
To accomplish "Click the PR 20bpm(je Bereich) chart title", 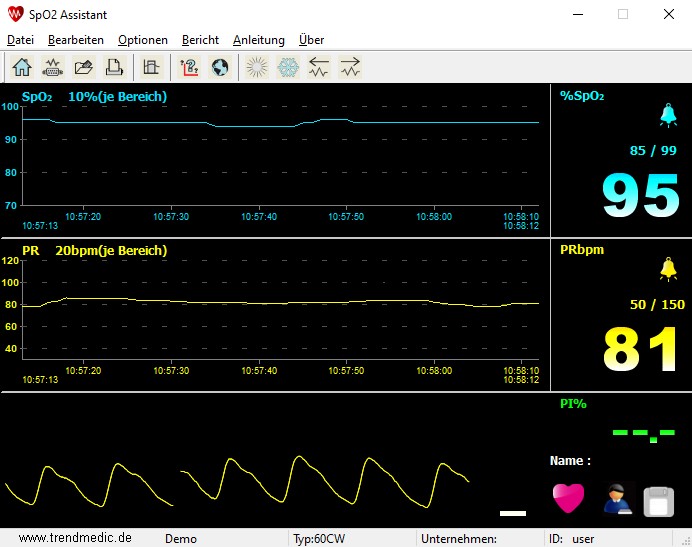I will tap(94, 251).
